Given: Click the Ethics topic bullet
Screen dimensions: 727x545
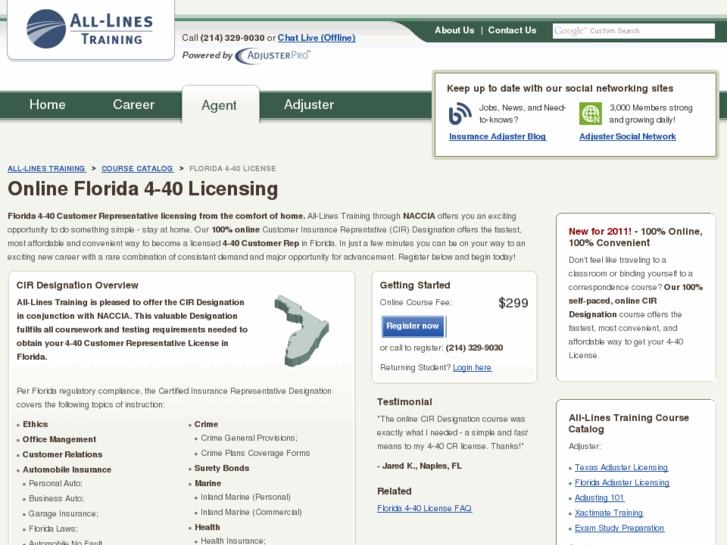Looking at the screenshot, I should (35, 424).
